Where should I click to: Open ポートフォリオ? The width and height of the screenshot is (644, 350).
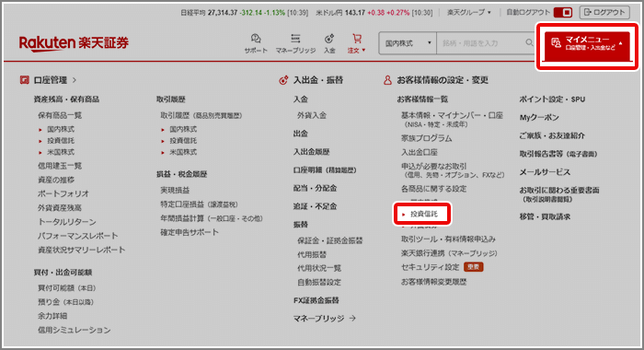pos(63,193)
